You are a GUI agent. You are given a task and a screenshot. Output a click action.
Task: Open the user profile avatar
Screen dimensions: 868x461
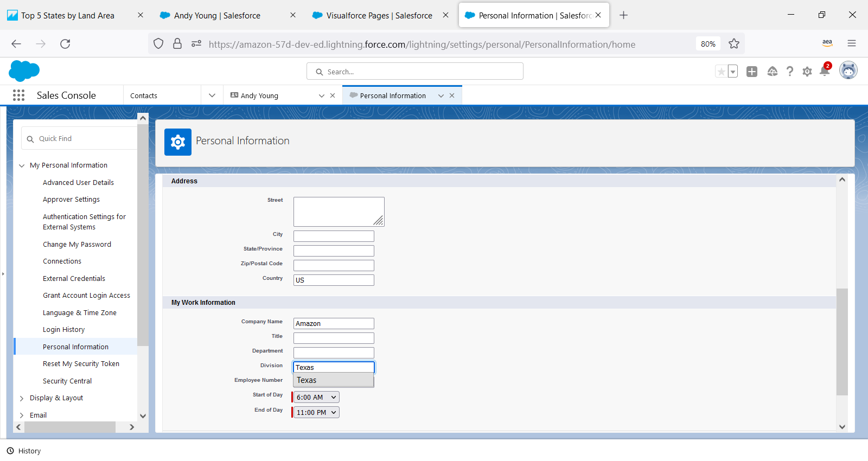tap(848, 71)
